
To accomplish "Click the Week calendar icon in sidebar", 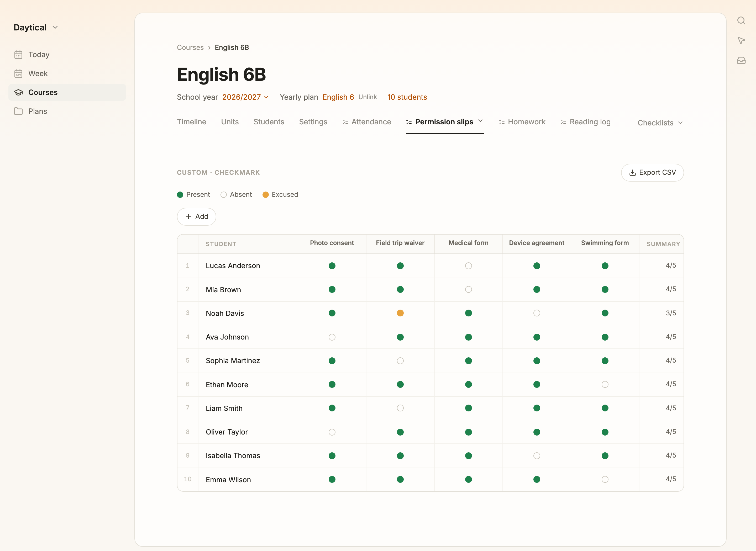I will pos(18,73).
